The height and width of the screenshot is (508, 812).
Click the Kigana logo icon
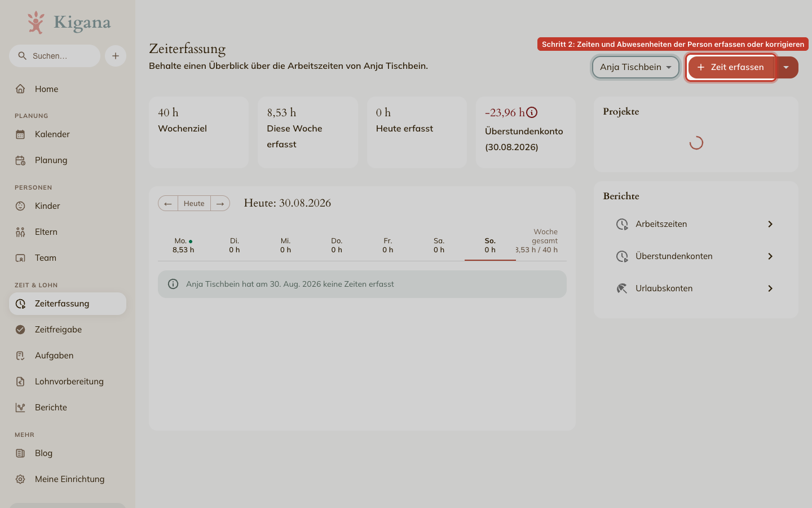click(x=36, y=23)
